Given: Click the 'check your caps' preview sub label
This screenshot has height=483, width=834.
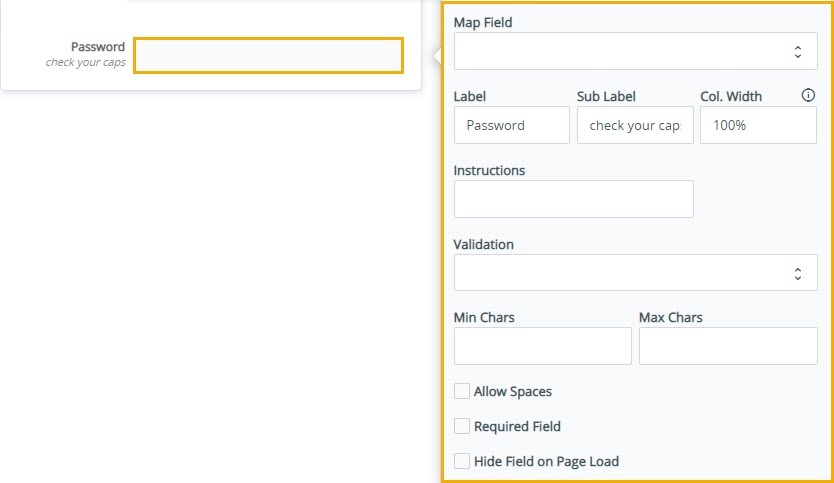Looking at the screenshot, I should tap(86, 62).
